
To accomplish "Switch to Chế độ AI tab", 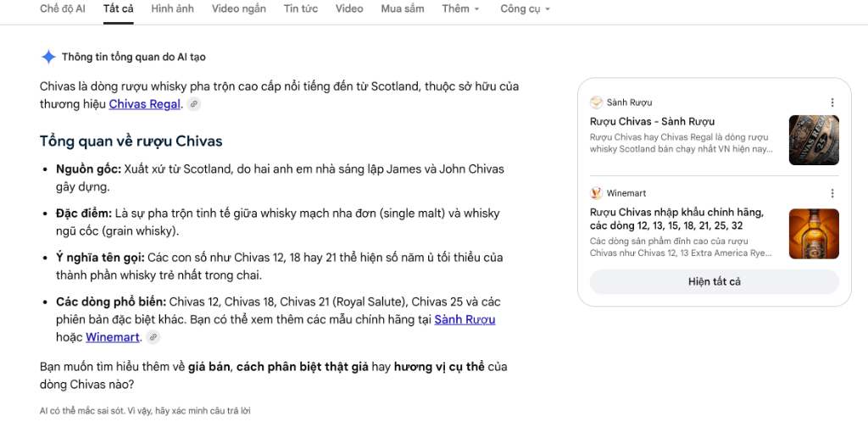I will tap(63, 8).
